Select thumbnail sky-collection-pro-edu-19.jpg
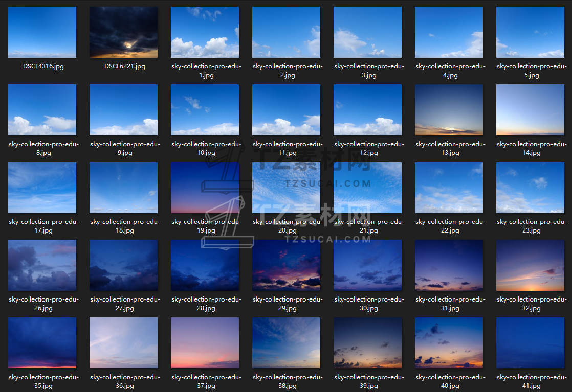This screenshot has height=392, width=572. (x=205, y=187)
